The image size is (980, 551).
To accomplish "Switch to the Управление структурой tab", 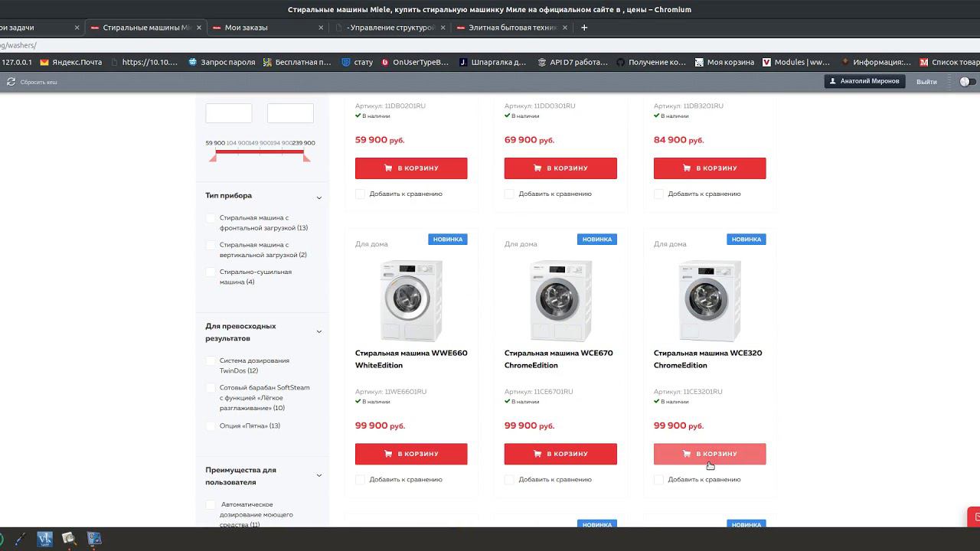I will (x=390, y=28).
